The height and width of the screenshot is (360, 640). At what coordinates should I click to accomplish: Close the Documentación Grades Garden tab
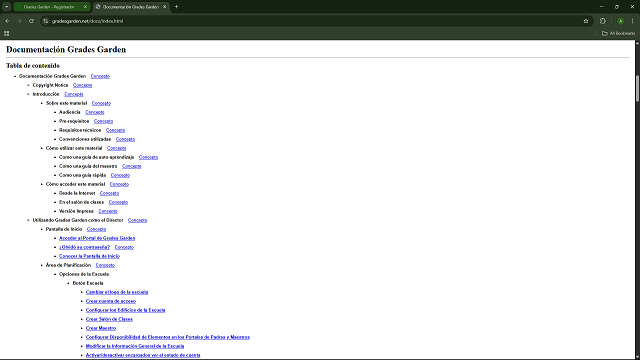click(x=164, y=7)
